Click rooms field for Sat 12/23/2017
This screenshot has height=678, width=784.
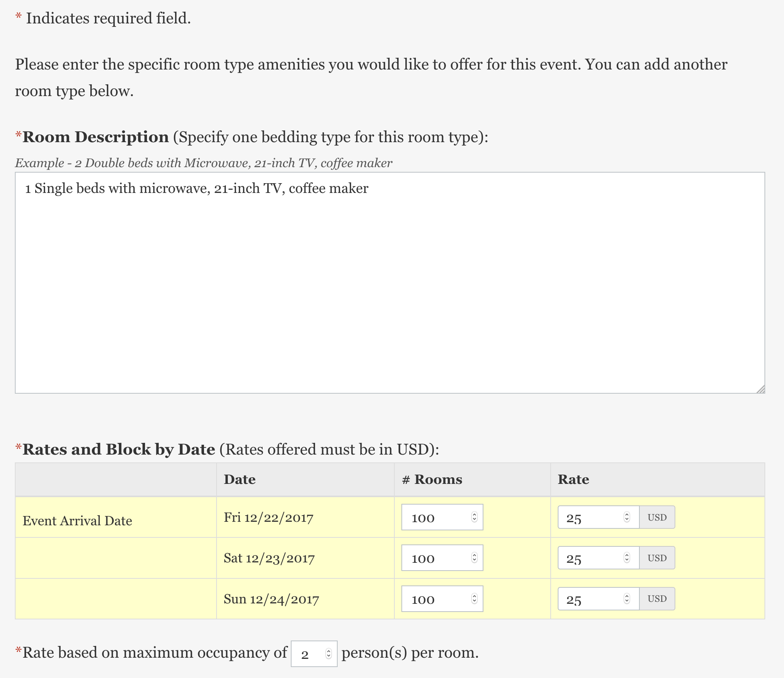[x=434, y=558]
